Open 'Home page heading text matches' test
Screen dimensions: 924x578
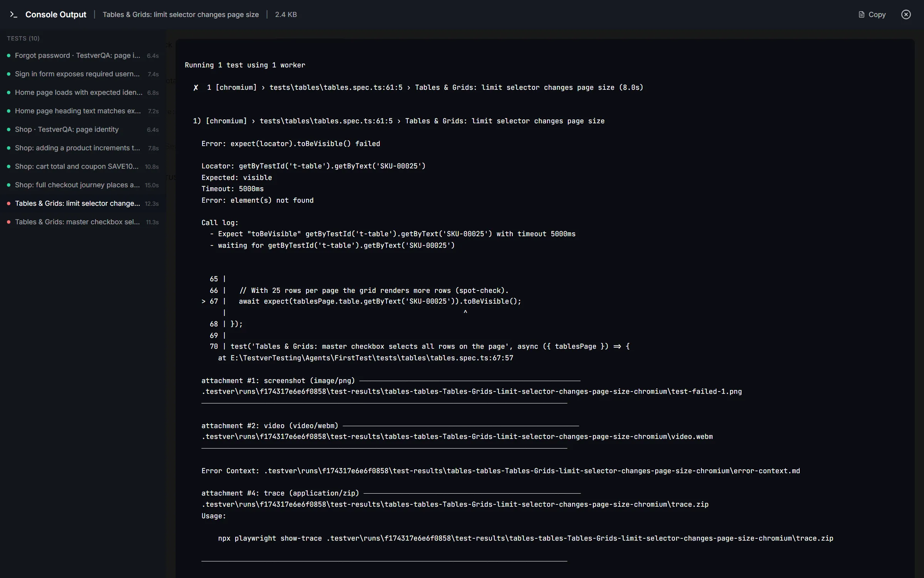point(83,111)
